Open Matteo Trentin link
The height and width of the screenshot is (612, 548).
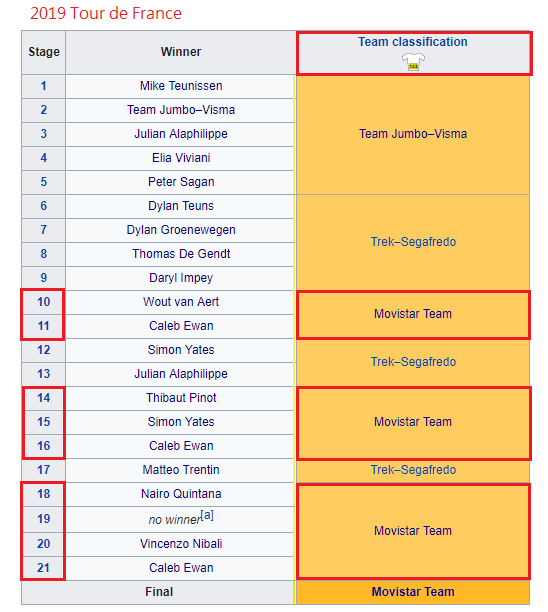[x=181, y=470]
